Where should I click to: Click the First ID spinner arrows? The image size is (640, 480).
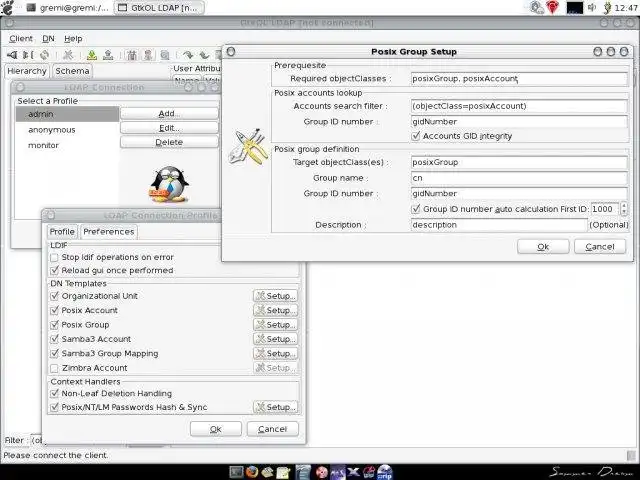(624, 209)
